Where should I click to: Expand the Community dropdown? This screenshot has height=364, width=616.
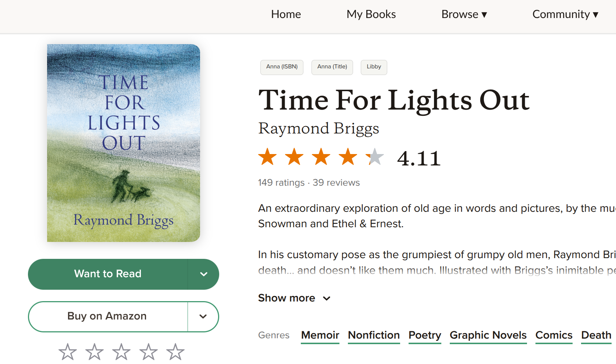(x=565, y=14)
